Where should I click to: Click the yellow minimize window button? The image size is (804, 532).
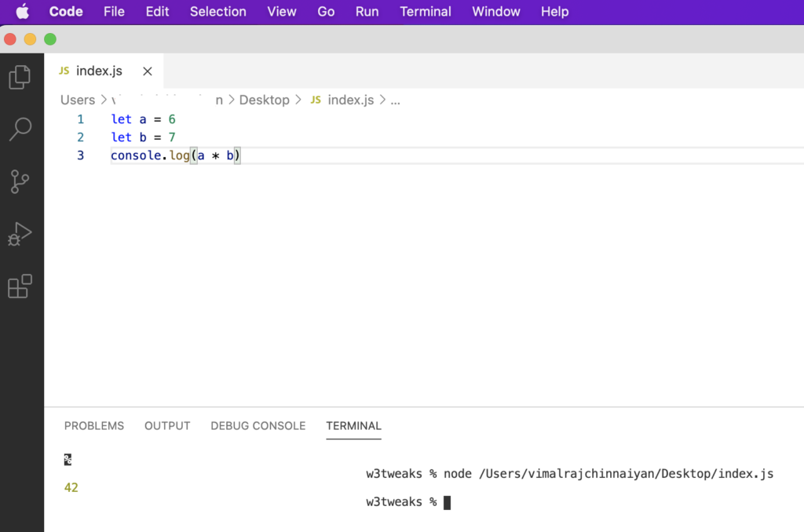click(31, 39)
